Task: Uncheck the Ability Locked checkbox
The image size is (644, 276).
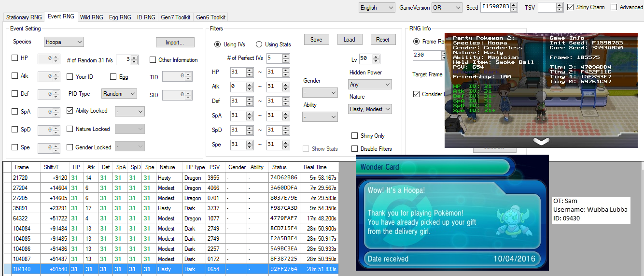Action: [70, 111]
